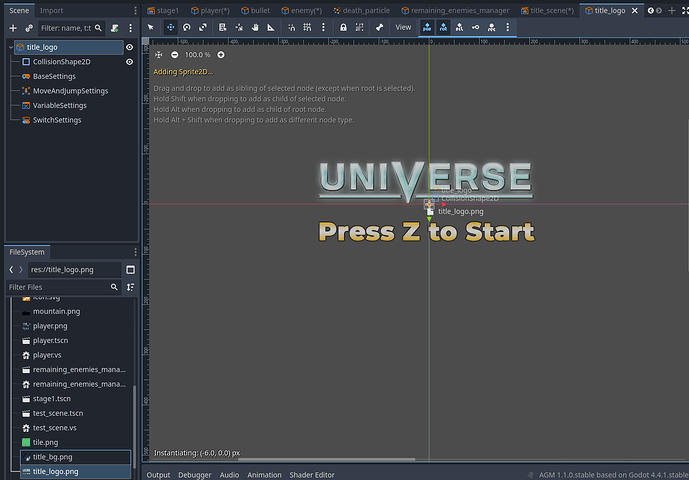Toggle visibility of title_logo node
This screenshot has height=480, width=689.
point(130,47)
